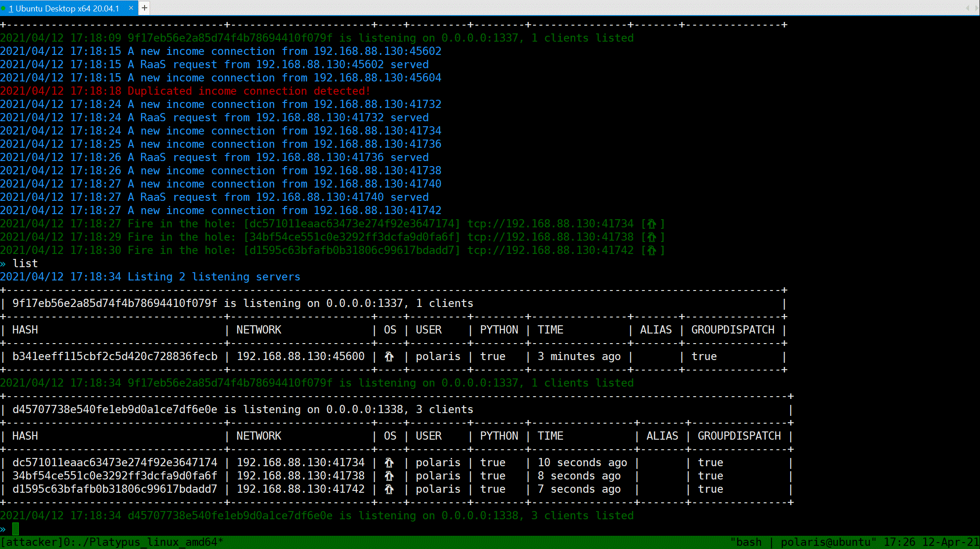
Task: Open a new session with the plus button
Action: pyautogui.click(x=144, y=8)
